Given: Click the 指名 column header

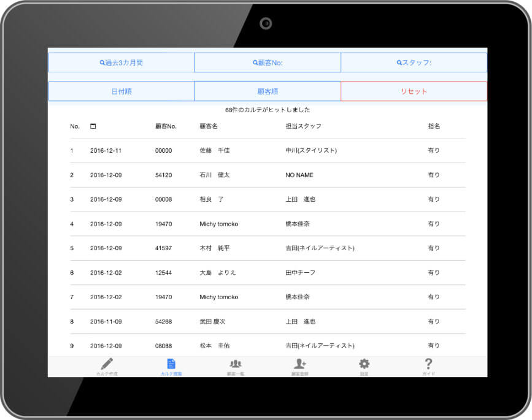Looking at the screenshot, I should 434,126.
